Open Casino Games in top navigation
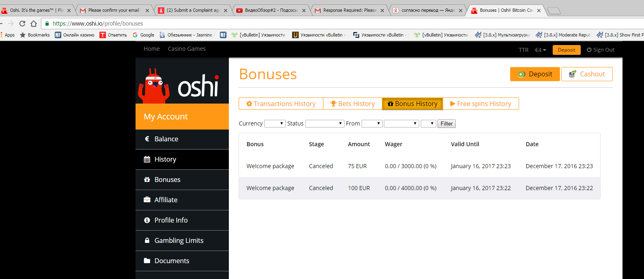The image size is (644, 279). (187, 49)
